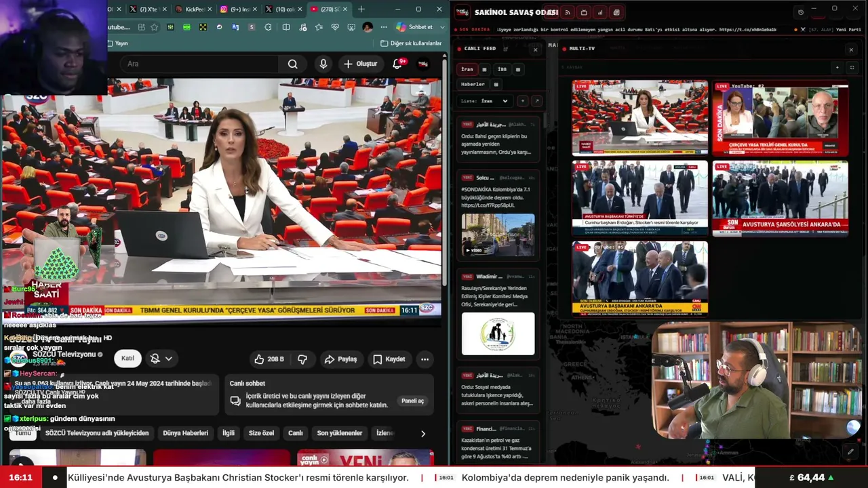Image resolution: width=868 pixels, height=488 pixels.
Task: Open the Diğer sık kullanılanlar bookmarks folder
Action: click(411, 43)
